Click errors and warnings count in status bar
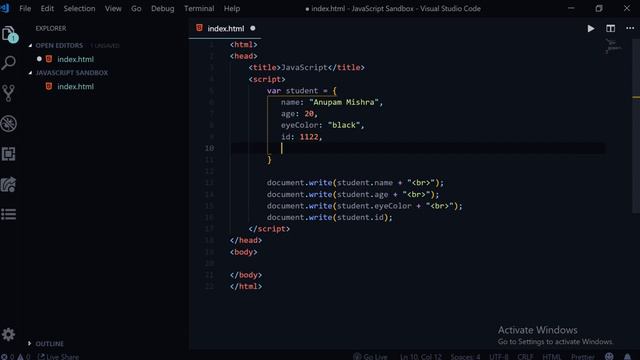Image resolution: width=640 pixels, height=360 pixels. coord(16,357)
